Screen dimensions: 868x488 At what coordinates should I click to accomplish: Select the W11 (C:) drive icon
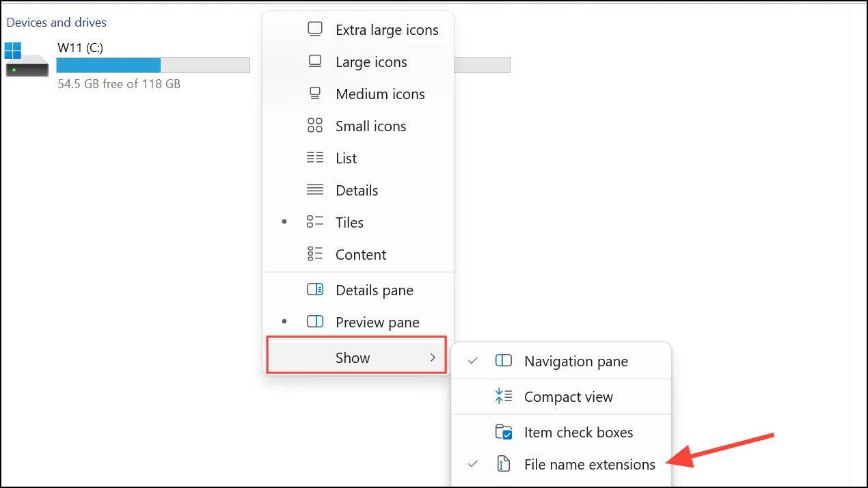click(27, 60)
